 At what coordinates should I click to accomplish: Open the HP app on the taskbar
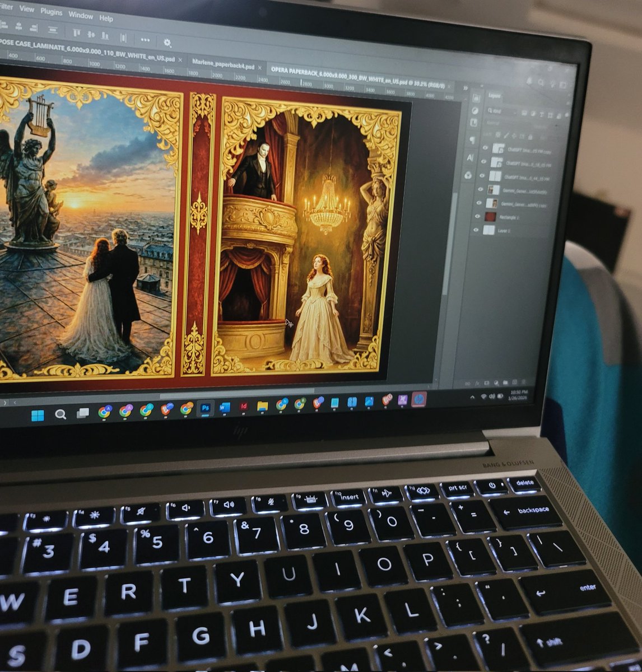(418, 399)
